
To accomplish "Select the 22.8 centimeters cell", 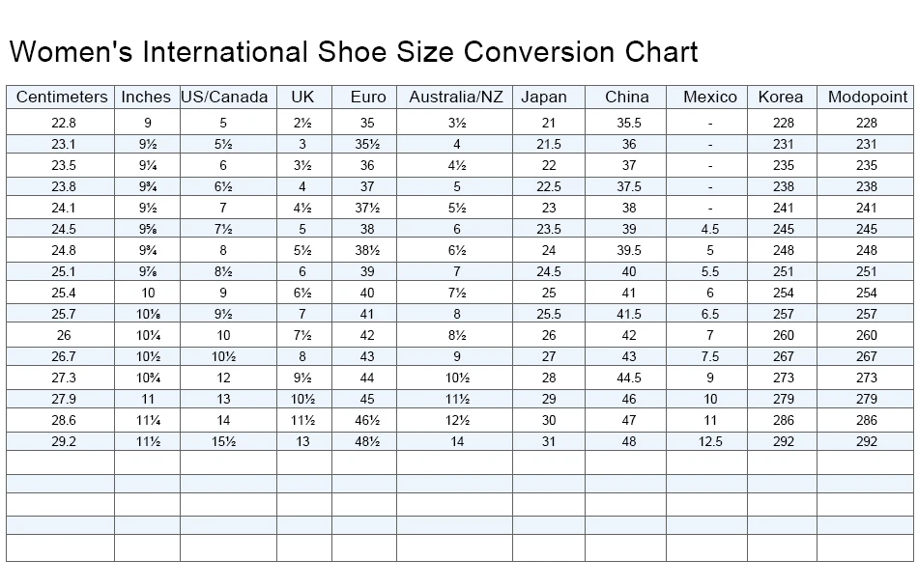I will (x=64, y=123).
